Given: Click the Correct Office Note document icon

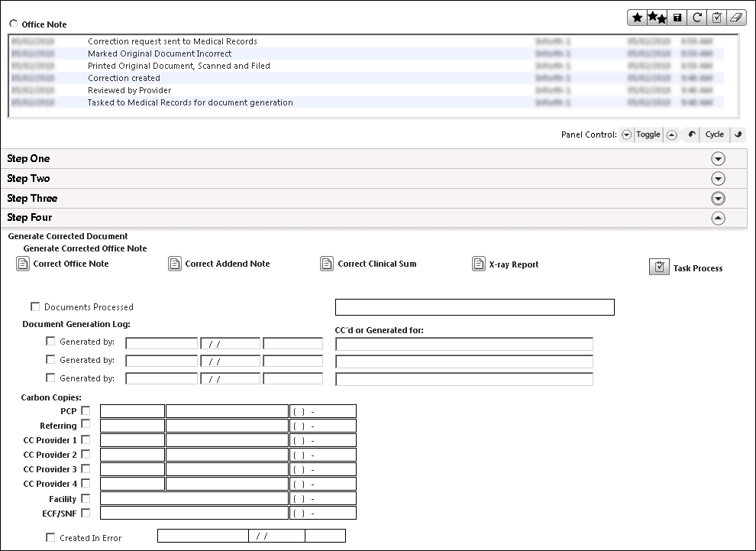Looking at the screenshot, I should pyautogui.click(x=23, y=264).
